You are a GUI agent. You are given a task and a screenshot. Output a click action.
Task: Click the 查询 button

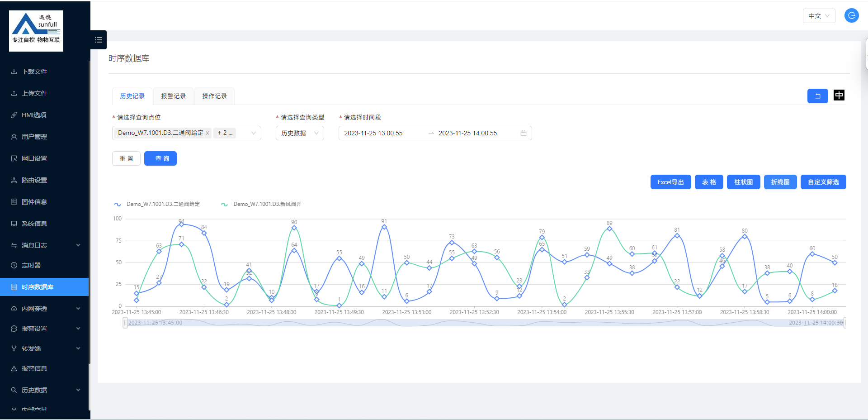pos(160,158)
